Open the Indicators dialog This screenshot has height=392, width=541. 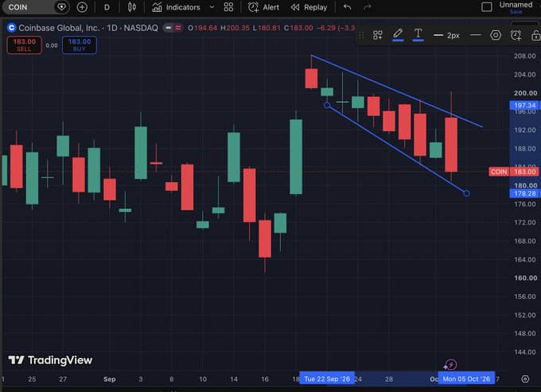tap(177, 7)
